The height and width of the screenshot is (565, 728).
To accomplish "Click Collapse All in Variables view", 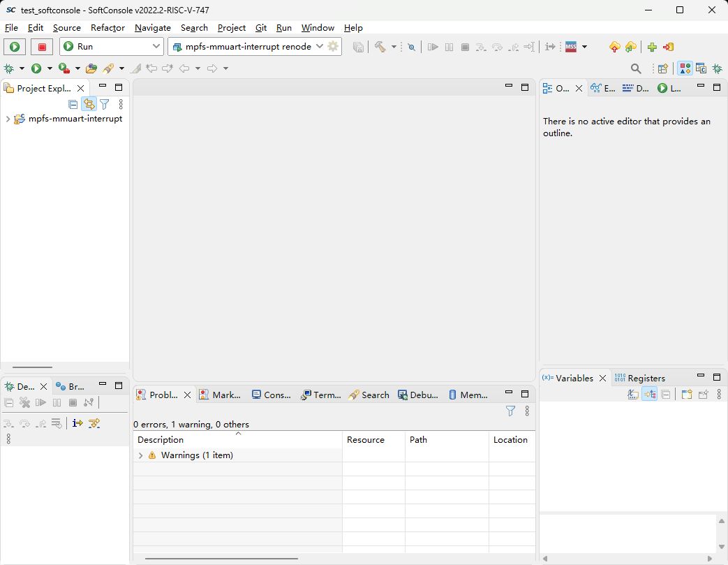I will point(666,395).
